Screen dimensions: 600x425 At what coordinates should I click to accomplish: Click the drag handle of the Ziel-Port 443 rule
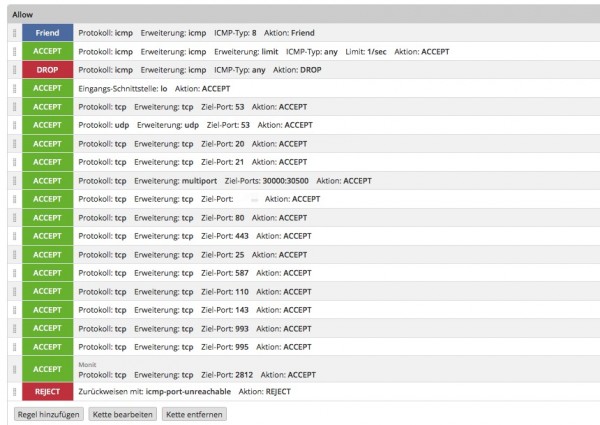(x=15, y=236)
